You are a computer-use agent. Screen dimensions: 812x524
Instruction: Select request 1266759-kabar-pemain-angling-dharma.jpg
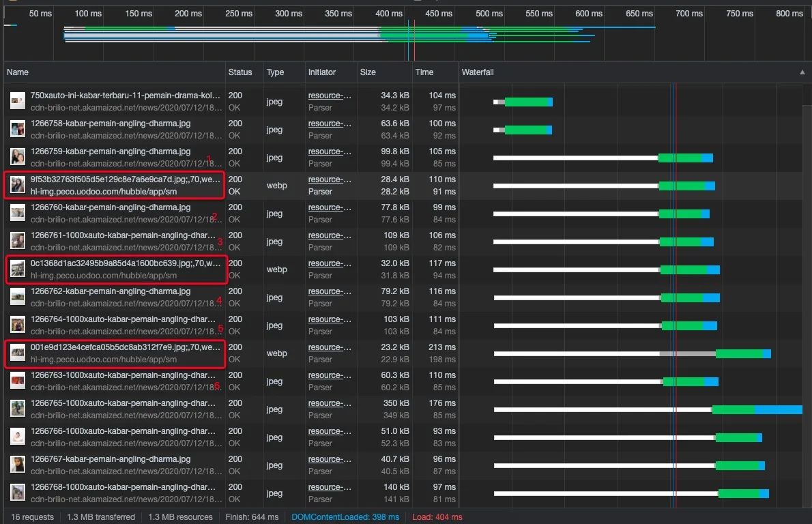click(x=111, y=151)
